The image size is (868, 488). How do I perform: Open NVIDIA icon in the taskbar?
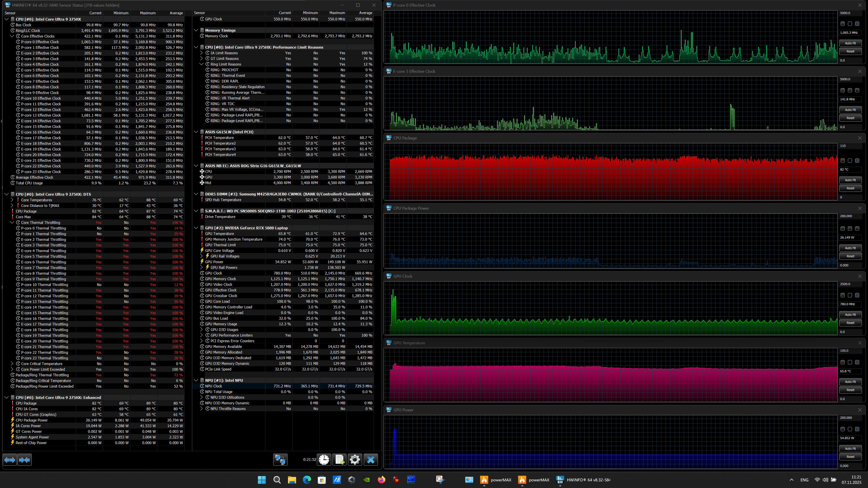click(x=366, y=480)
